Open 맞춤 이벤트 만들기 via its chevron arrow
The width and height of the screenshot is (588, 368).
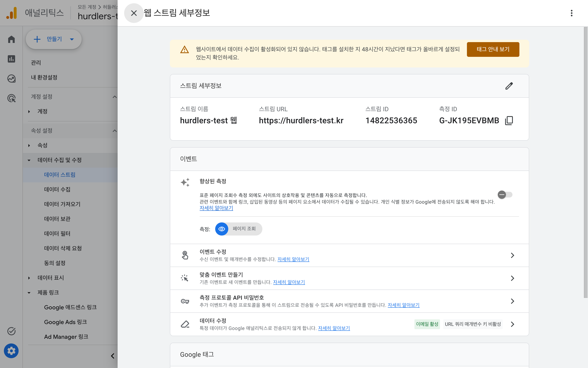coord(512,278)
